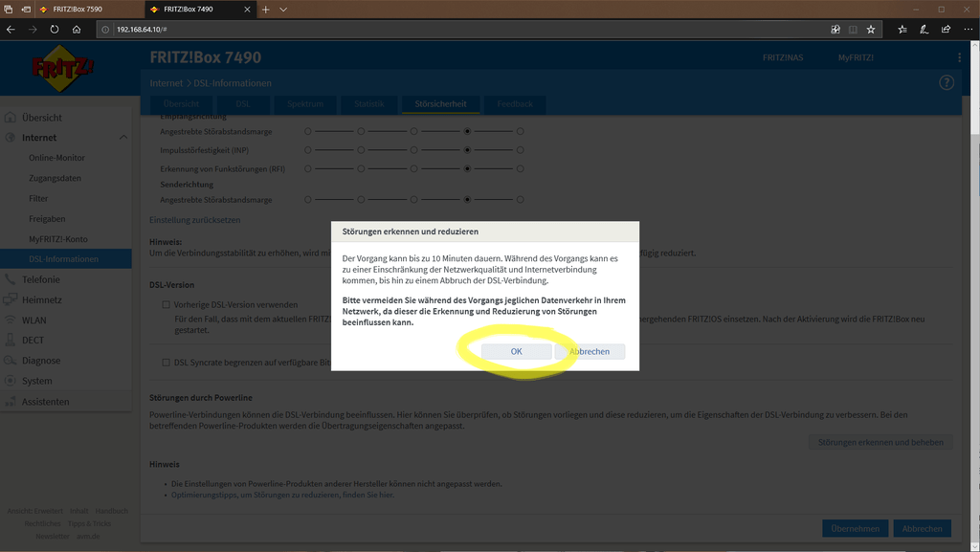980x552 pixels.
Task: Click OK in the Störungen dialog
Action: [516, 352]
